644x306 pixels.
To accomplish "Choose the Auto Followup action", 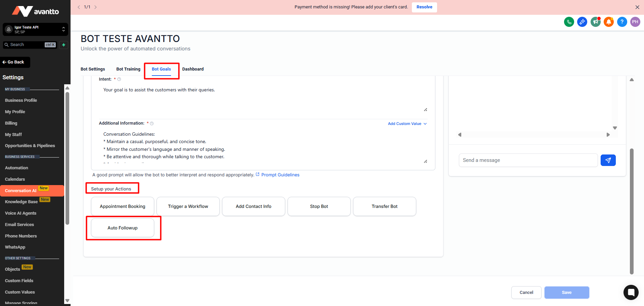I will [123, 228].
